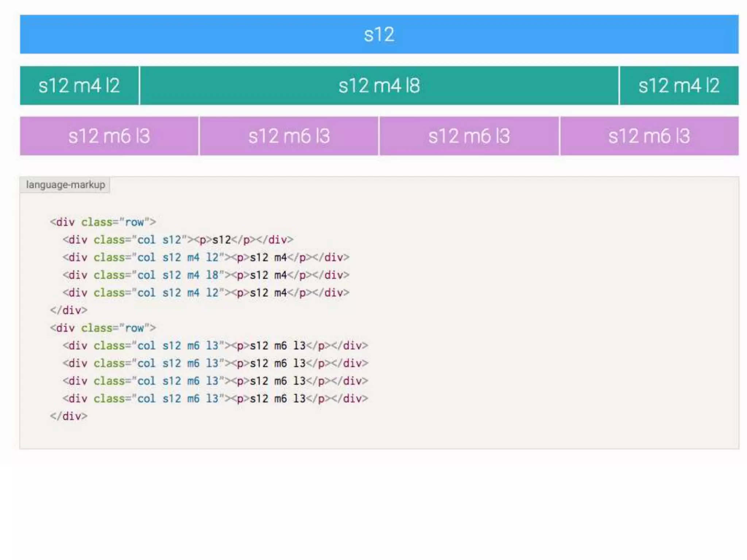Click the right teal 's12 m4 l2' block
This screenshot has height=560, width=747.
(x=679, y=86)
